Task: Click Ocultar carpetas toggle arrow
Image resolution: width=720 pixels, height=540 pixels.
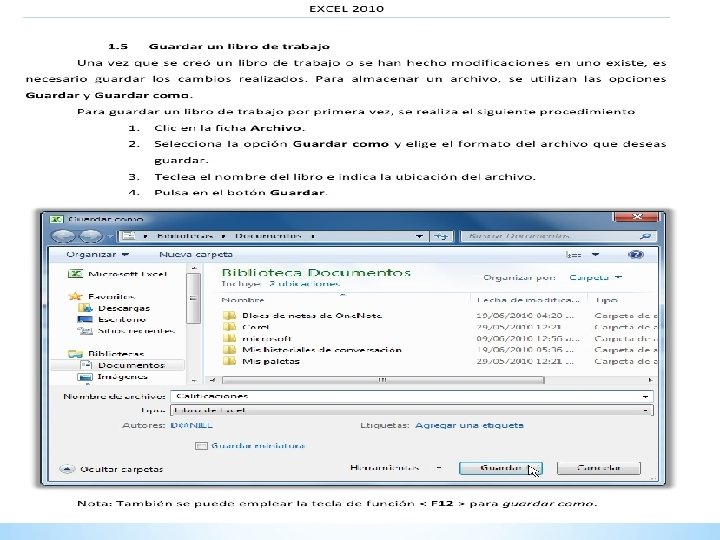Action: click(x=67, y=469)
